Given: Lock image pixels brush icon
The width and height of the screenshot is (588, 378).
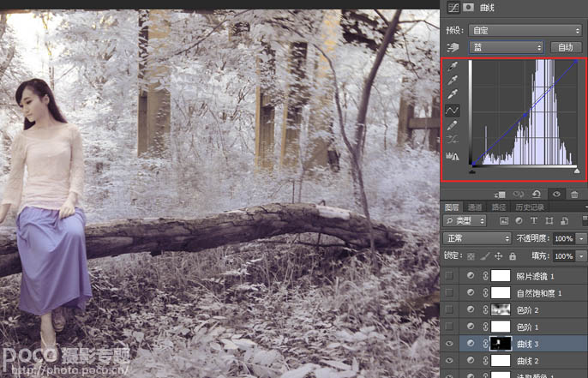Looking at the screenshot, I should [484, 256].
